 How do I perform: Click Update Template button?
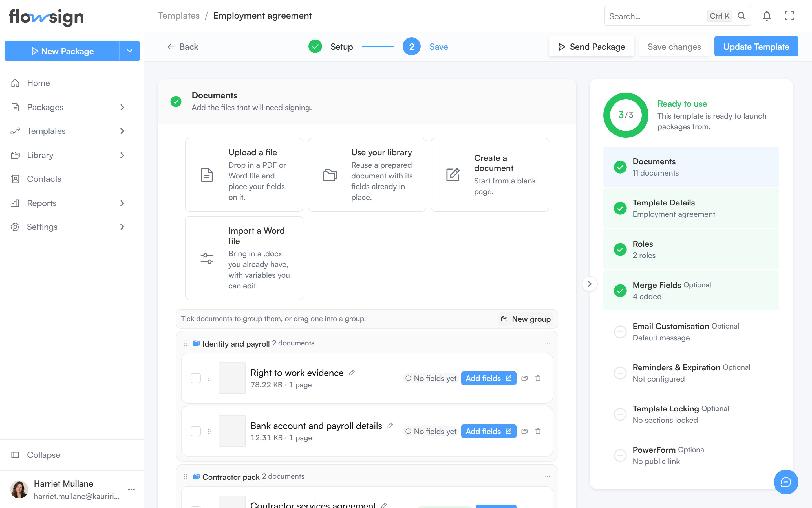(756, 47)
